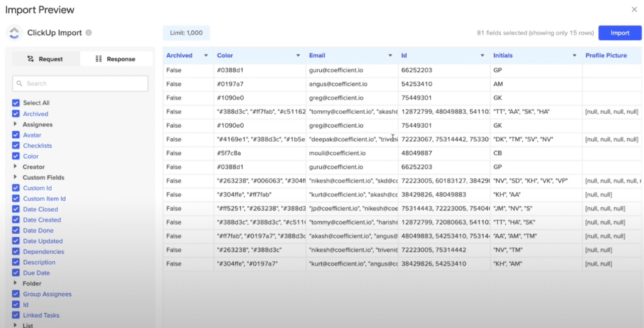
Task: Uncheck the Avatar field checkbox
Action: coord(16,135)
